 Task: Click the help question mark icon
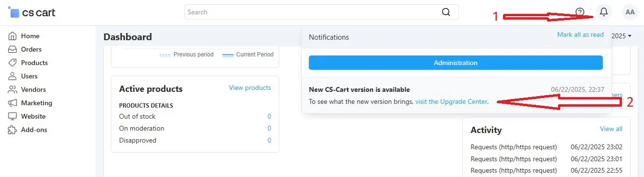pyautogui.click(x=580, y=12)
